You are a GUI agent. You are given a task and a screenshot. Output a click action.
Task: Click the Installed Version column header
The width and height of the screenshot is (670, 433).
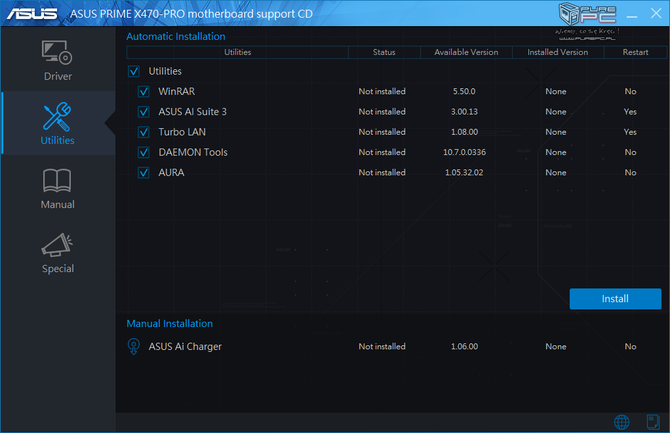(x=558, y=52)
